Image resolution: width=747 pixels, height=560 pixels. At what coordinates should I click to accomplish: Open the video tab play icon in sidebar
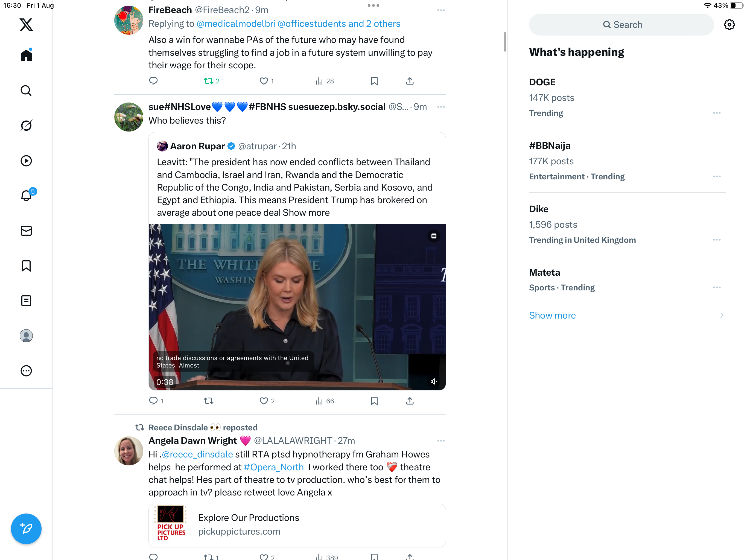[26, 161]
